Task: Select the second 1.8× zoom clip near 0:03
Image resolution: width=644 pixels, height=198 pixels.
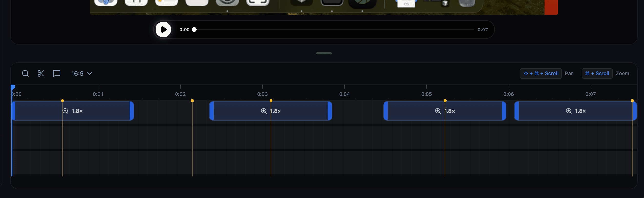Action: 271,111
